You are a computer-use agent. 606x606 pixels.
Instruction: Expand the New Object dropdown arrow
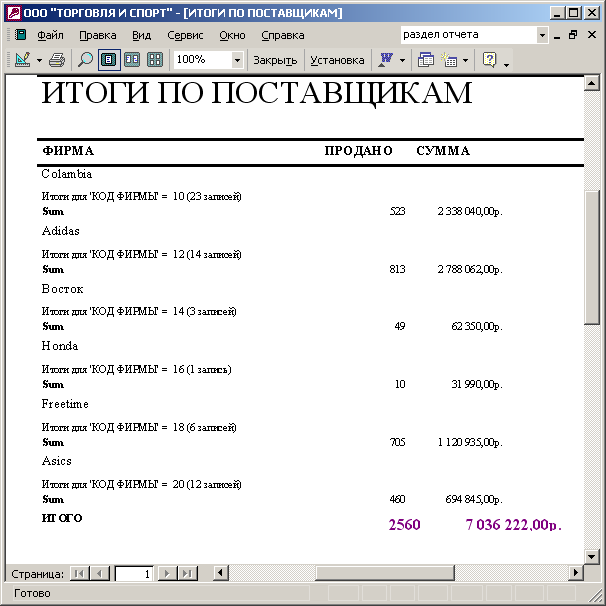[x=465, y=60]
